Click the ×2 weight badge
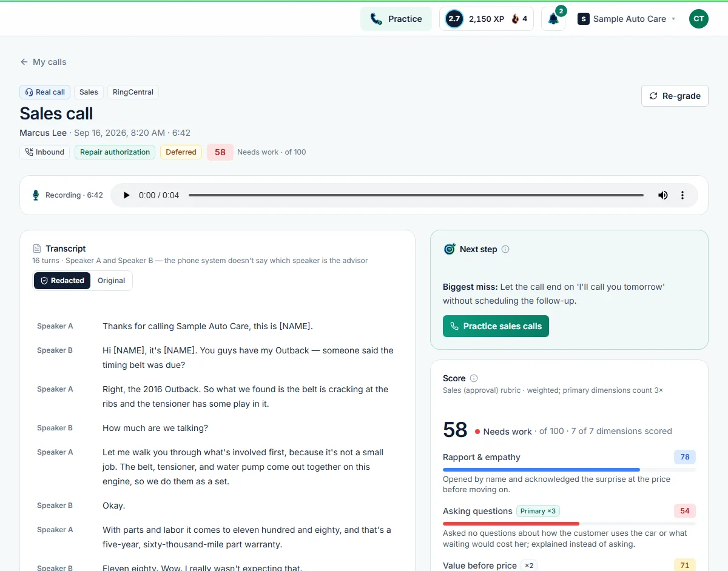 pyautogui.click(x=530, y=566)
